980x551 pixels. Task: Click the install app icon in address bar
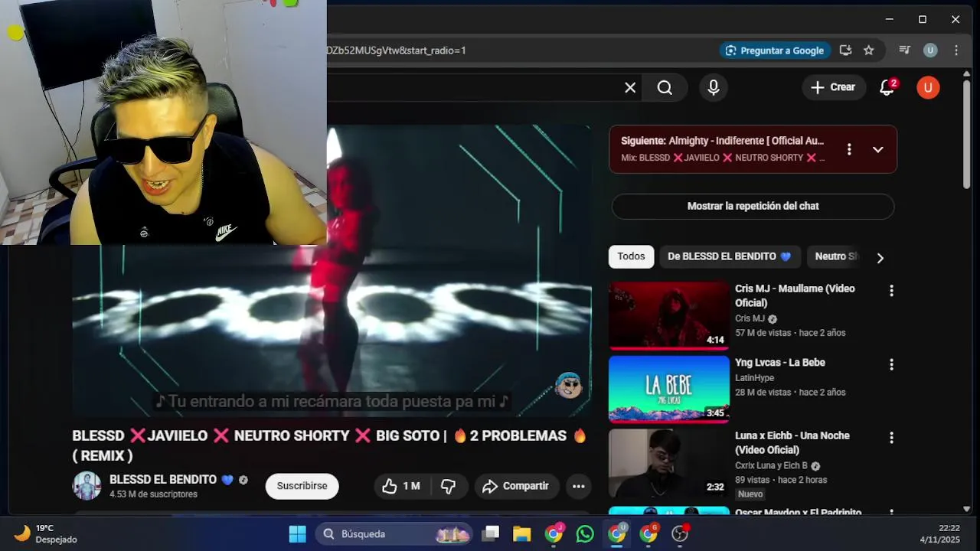coord(845,51)
